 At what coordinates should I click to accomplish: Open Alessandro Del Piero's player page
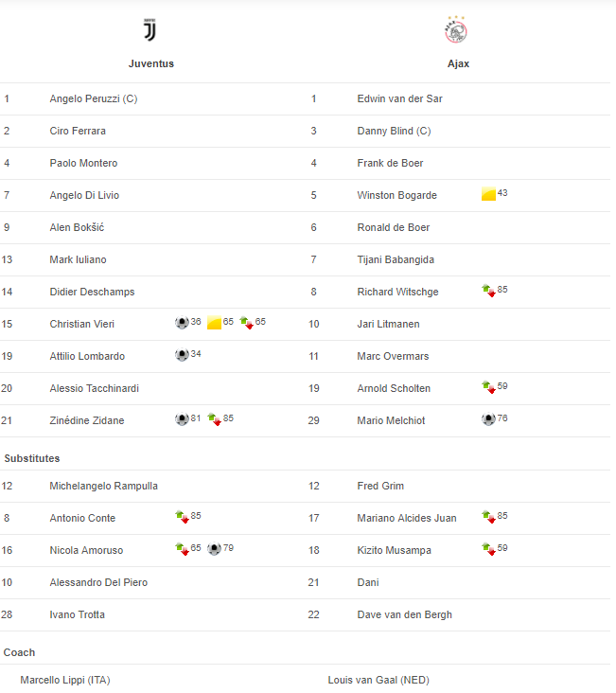(x=98, y=582)
